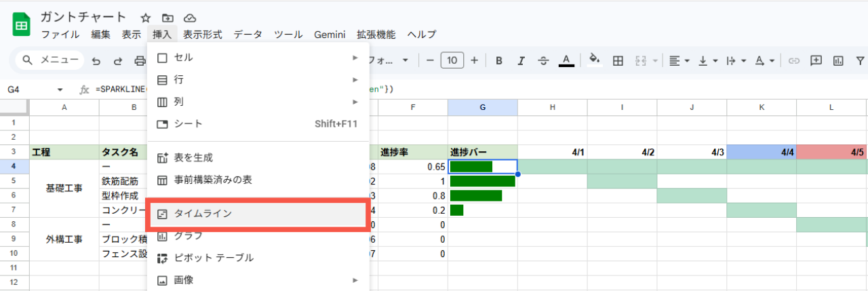
Task: Expand the vertical align dropdown
Action: click(x=707, y=60)
